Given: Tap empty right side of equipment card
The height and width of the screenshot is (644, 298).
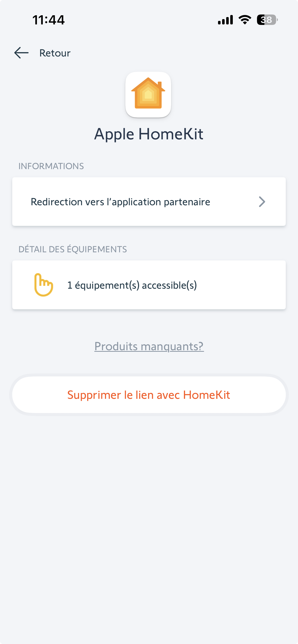Looking at the screenshot, I should [245, 285].
